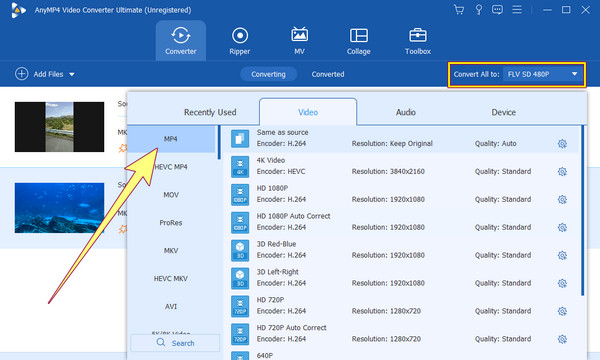Switch to the Device format tab
The width and height of the screenshot is (600, 360).
tap(504, 112)
